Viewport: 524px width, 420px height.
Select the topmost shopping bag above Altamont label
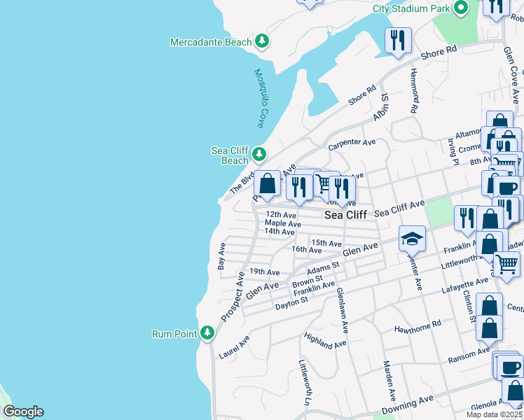click(499, 120)
